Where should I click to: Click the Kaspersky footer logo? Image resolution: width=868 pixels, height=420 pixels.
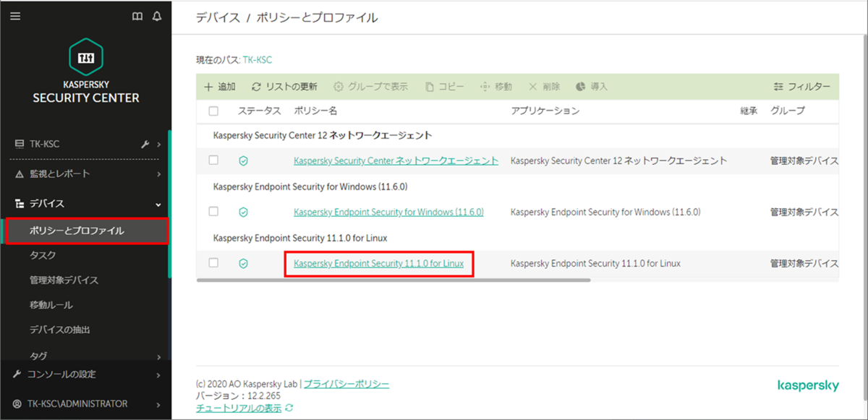click(x=808, y=385)
